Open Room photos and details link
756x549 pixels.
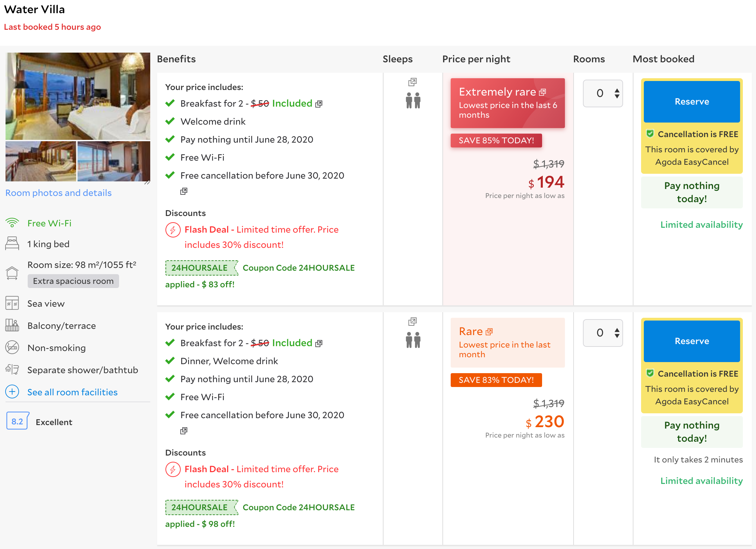point(58,193)
